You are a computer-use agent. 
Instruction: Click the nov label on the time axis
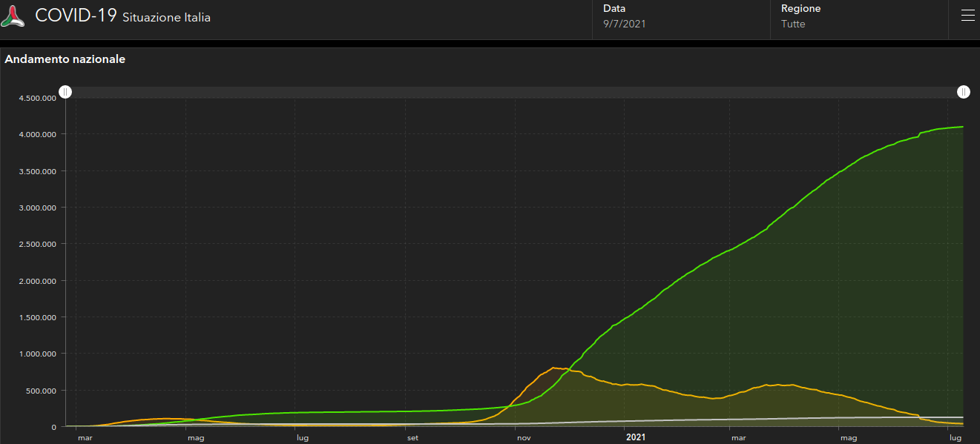click(524, 438)
